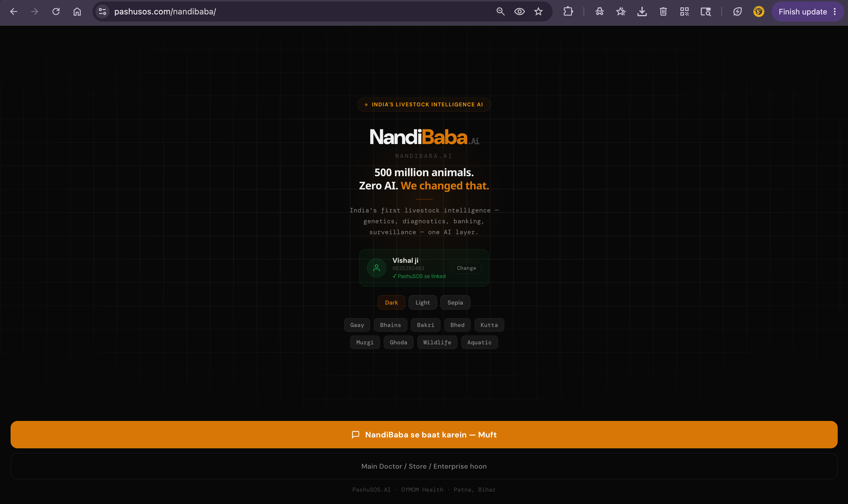The width and height of the screenshot is (848, 504).
Task: Click the Finish update button
Action: [803, 11]
